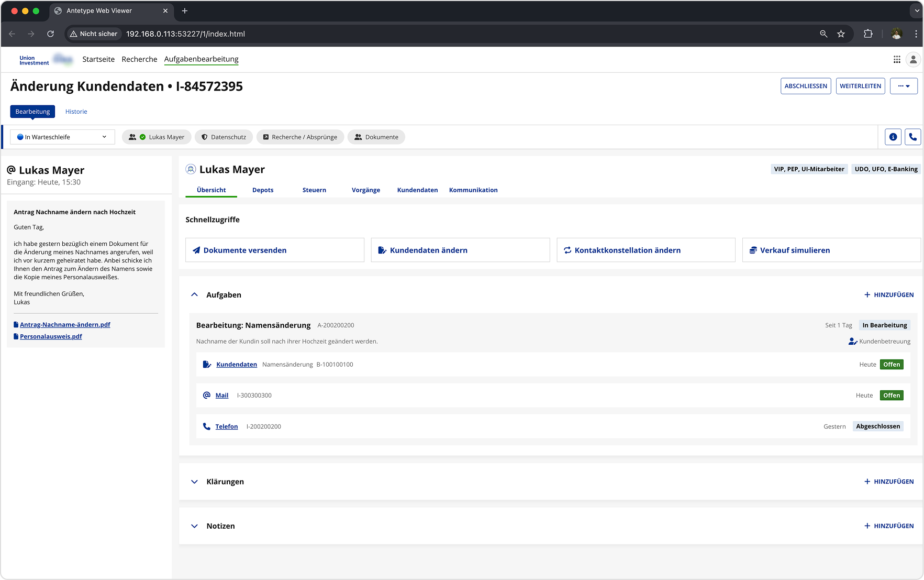This screenshot has width=924, height=580.
Task: Open Chrome tab list dropdown arrow
Action: [x=916, y=11]
